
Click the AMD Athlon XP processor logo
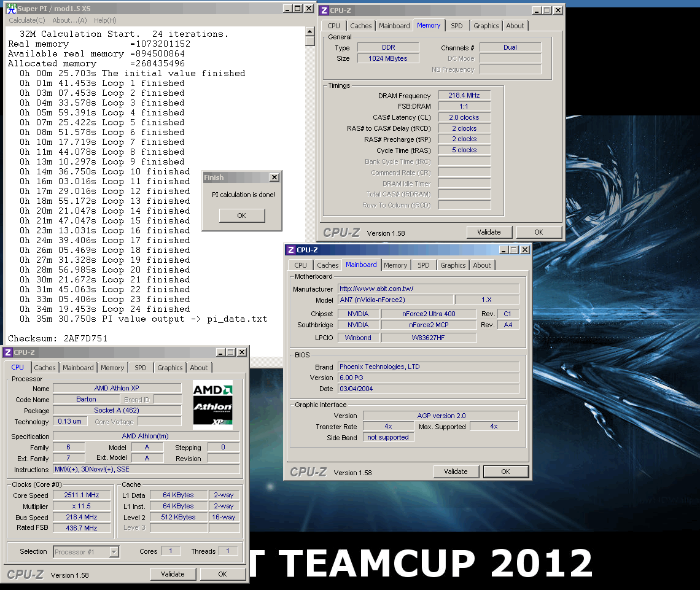(x=213, y=405)
